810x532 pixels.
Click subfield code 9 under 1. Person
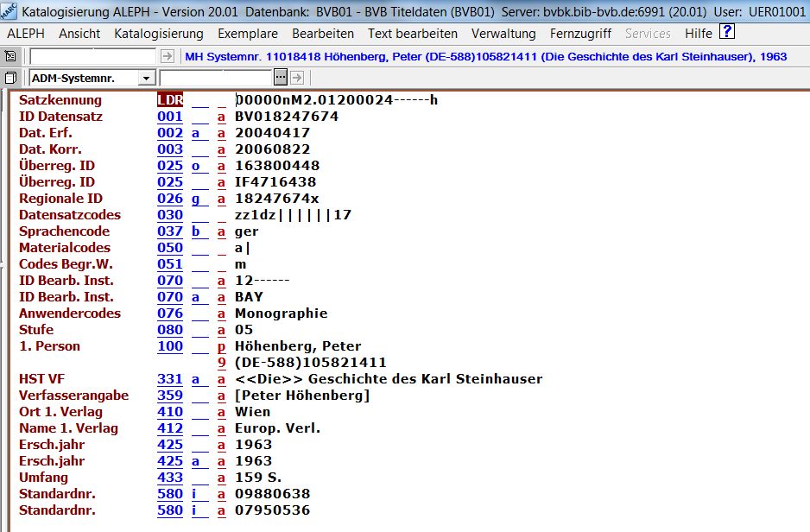point(222,363)
